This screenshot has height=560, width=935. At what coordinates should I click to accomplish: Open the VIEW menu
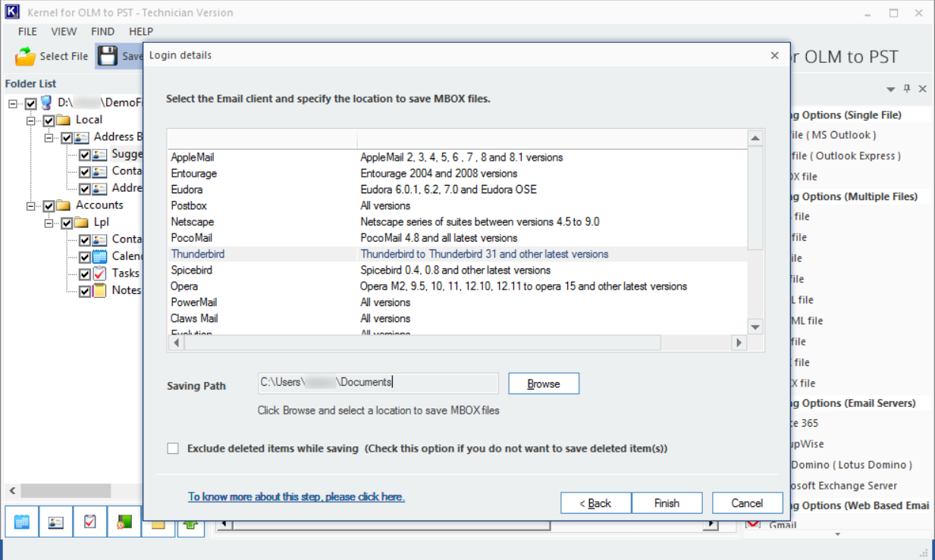pos(64,31)
